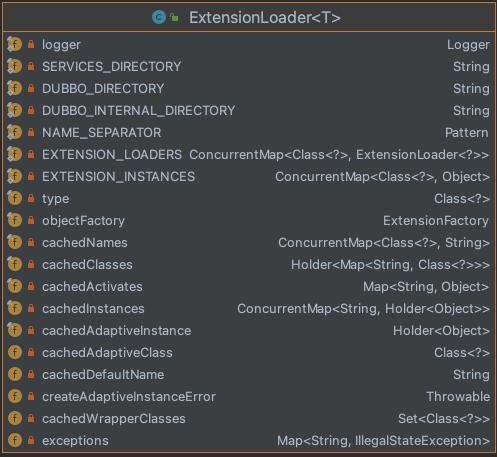Click the String type of DUBBO_INTERNAL_DIRECTORY

click(x=471, y=111)
